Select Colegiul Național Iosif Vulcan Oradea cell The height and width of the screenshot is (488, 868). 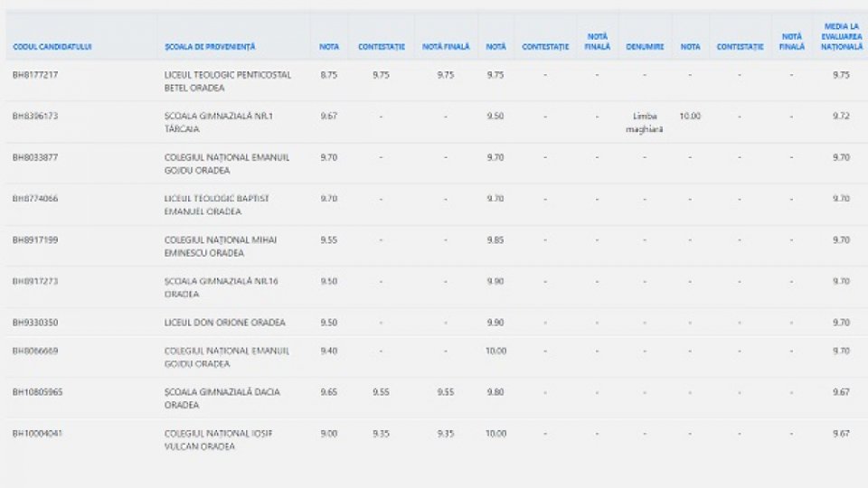218,439
